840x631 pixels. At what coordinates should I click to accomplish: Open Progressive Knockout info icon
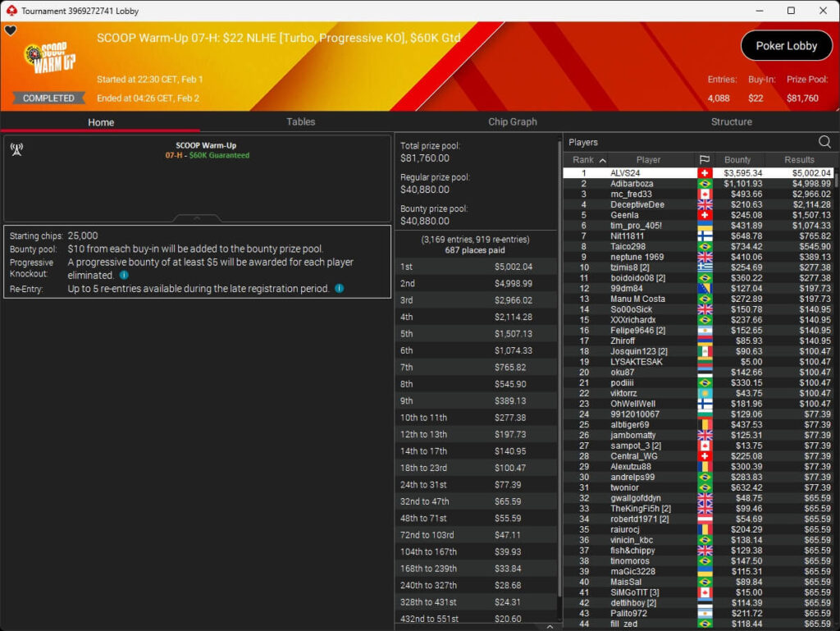click(124, 276)
